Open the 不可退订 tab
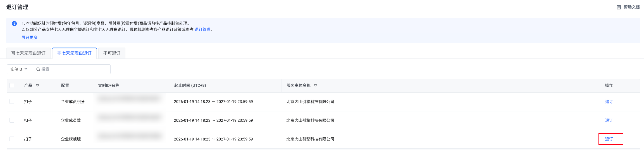The image size is (644, 150). [112, 53]
